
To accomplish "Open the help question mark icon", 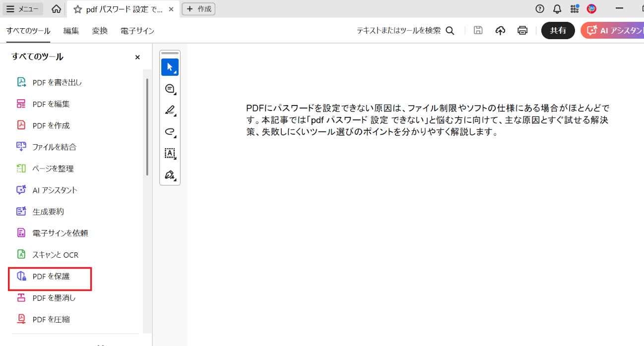I will click(539, 8).
